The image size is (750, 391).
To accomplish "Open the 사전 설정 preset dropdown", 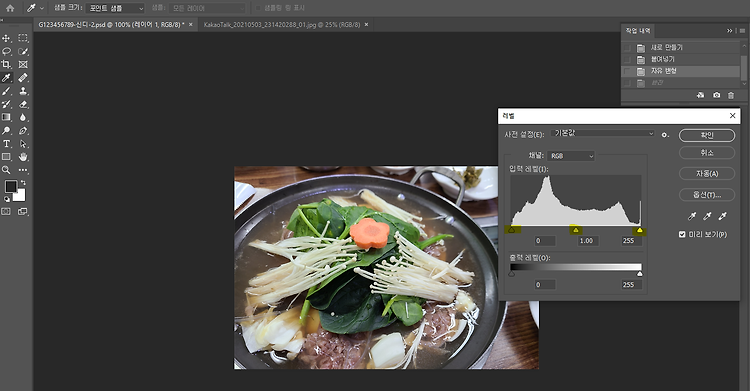I will click(603, 134).
